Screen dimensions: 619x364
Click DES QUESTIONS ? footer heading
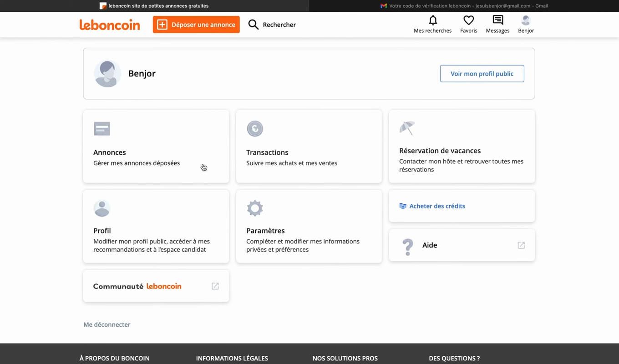(x=454, y=359)
